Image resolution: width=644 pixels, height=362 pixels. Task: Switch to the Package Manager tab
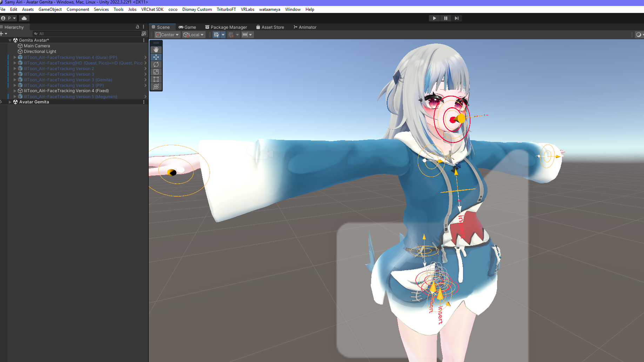[x=226, y=27]
